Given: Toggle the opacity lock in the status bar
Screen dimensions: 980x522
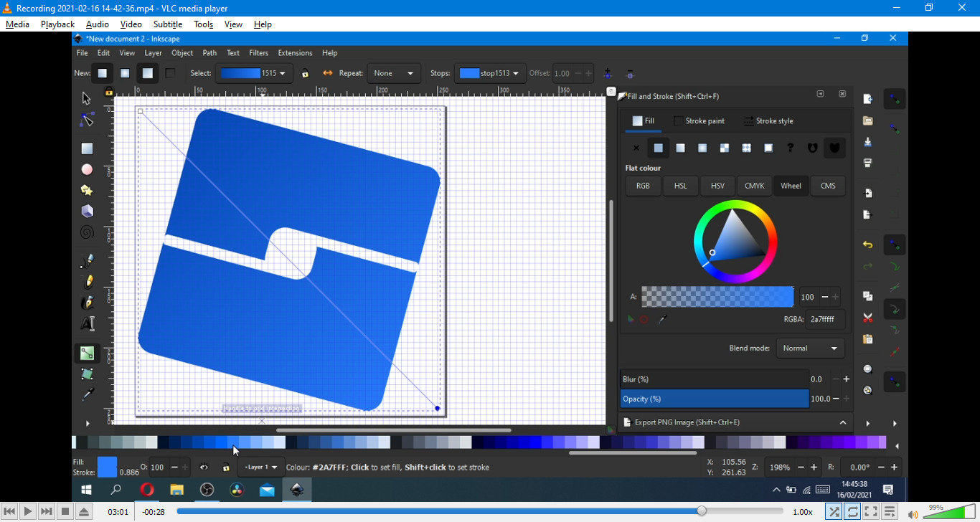Looking at the screenshot, I should point(226,467).
